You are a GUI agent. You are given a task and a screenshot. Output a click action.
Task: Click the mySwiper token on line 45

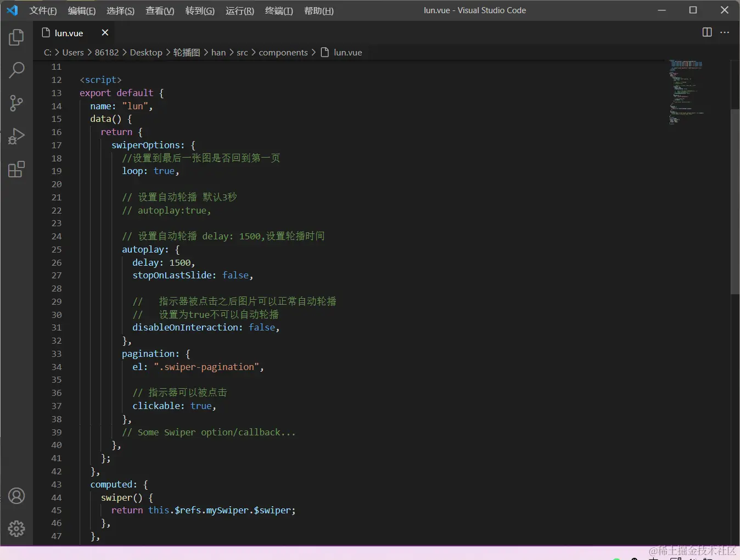tap(227, 511)
